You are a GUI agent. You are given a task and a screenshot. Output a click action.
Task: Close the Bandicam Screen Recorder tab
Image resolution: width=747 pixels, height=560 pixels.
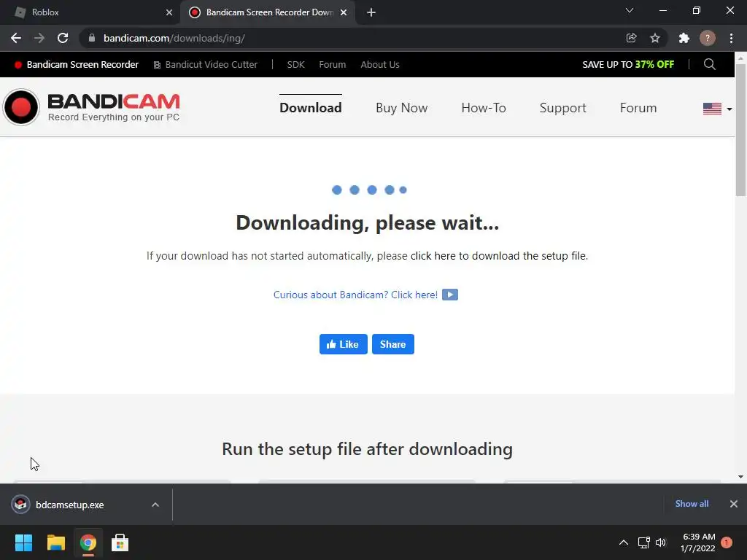[x=344, y=12]
